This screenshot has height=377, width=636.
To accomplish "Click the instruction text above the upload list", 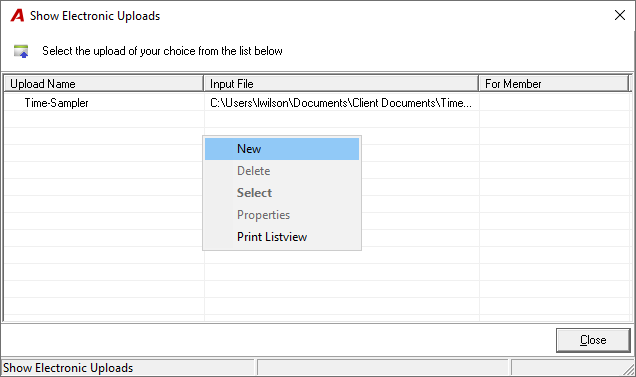I will [162, 51].
